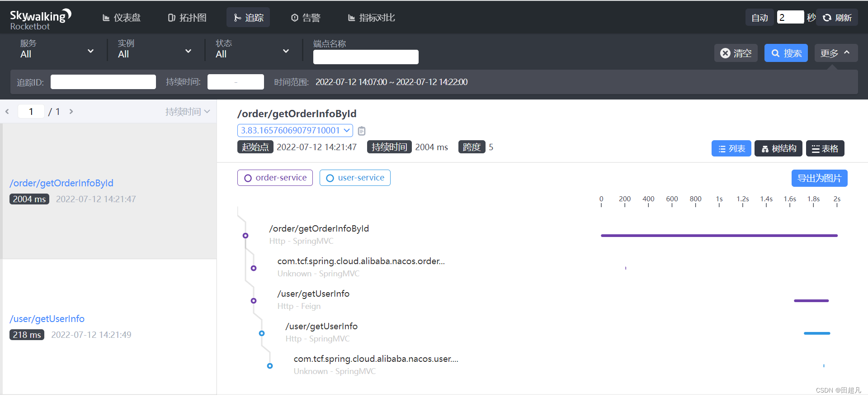This screenshot has width=868, height=398.
Task: Click the 清空 clear button
Action: [736, 53]
